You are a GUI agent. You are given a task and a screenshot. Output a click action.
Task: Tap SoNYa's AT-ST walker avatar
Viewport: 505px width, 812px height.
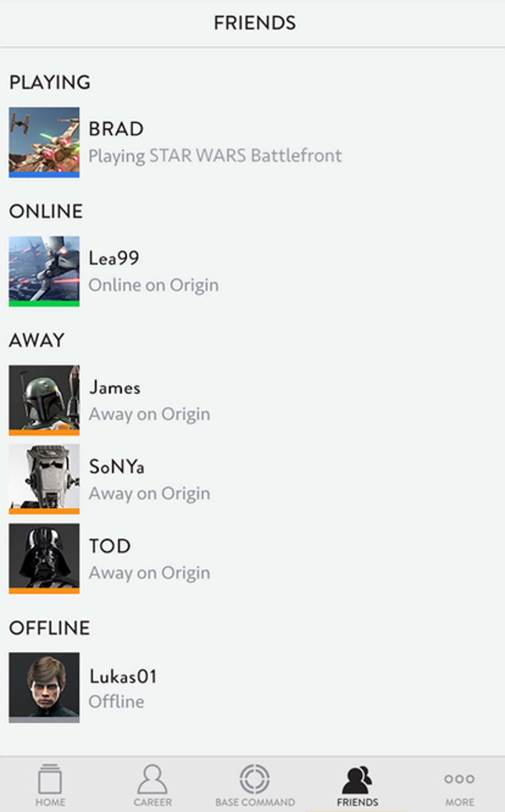pos(44,479)
